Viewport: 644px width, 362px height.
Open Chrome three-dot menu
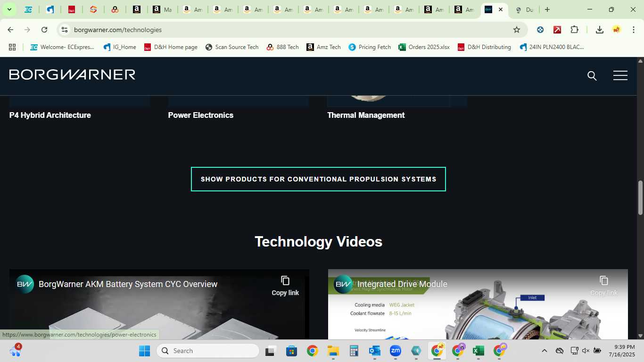pyautogui.click(x=633, y=30)
